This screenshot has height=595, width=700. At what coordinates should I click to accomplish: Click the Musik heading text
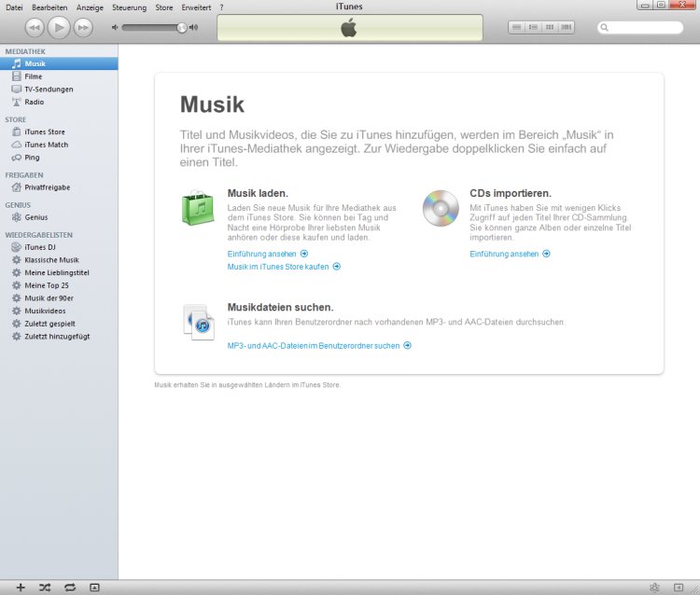212,104
